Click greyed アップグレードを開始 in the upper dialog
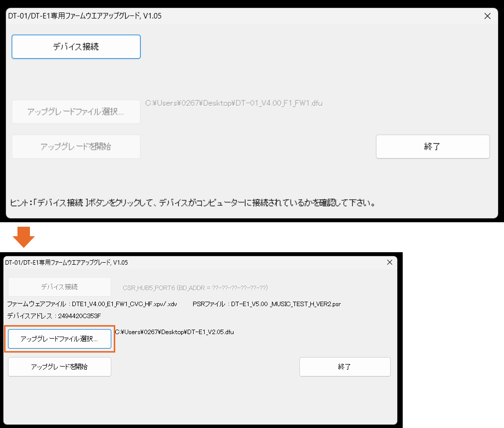 coord(76,146)
